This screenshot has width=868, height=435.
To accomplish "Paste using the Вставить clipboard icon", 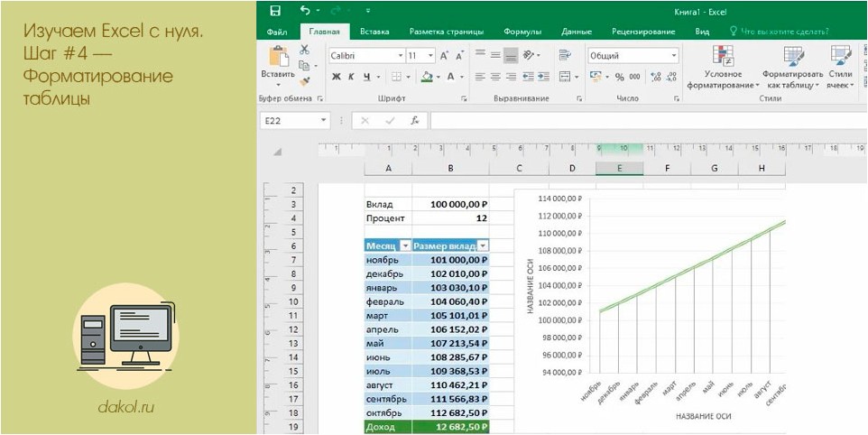I will tap(279, 56).
